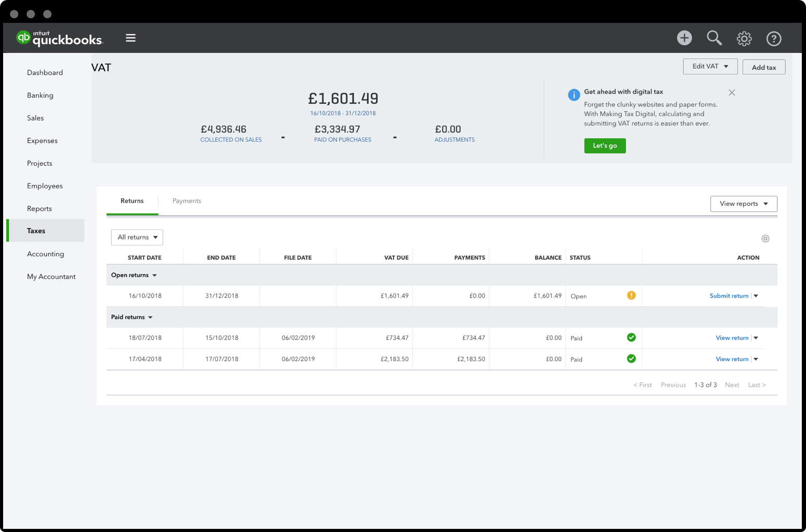Click the QuickBooks logo
Screen dimensions: 806x532
click(x=59, y=37)
